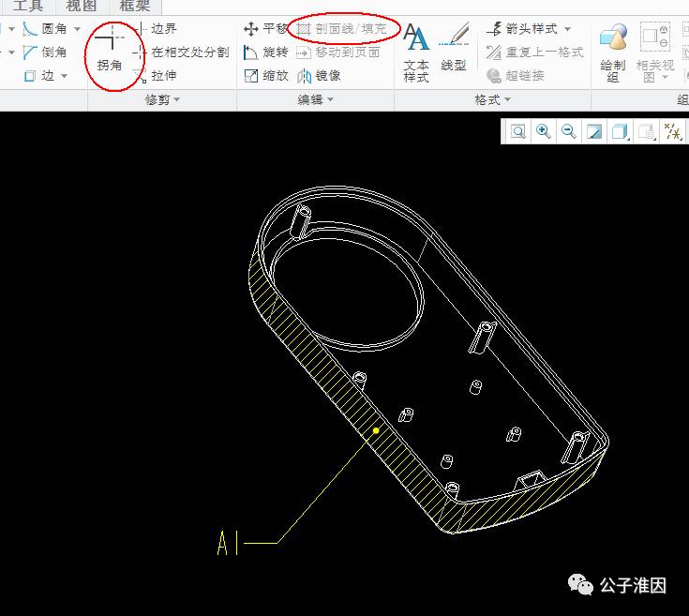
Task: Activate the 拐角 corner trim tool
Action: 110,49
